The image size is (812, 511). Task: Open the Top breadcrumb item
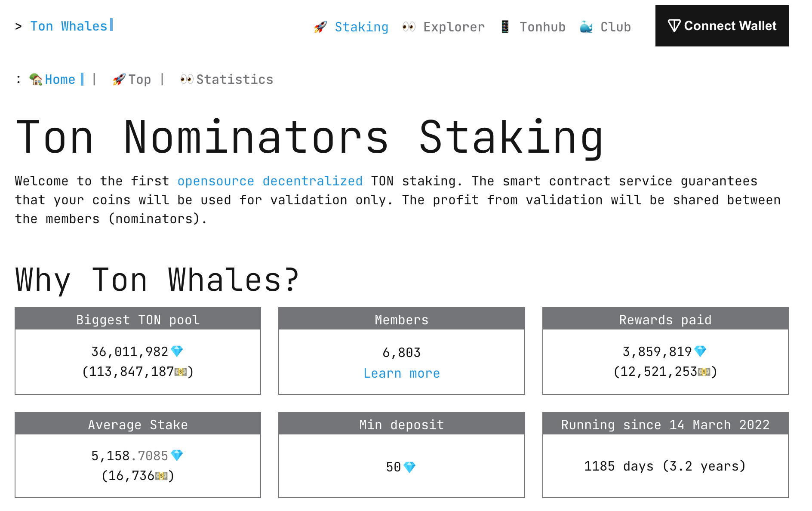(140, 79)
